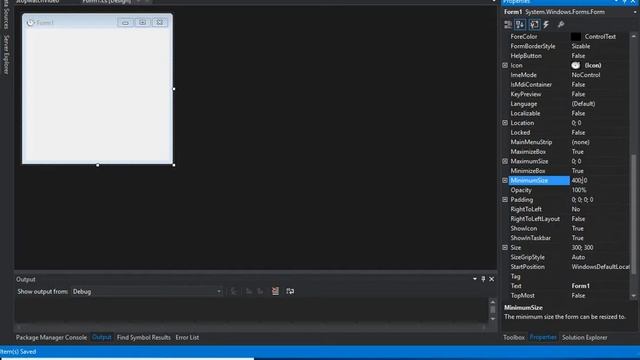Open Server Explorer side tab

pyautogui.click(x=6, y=55)
